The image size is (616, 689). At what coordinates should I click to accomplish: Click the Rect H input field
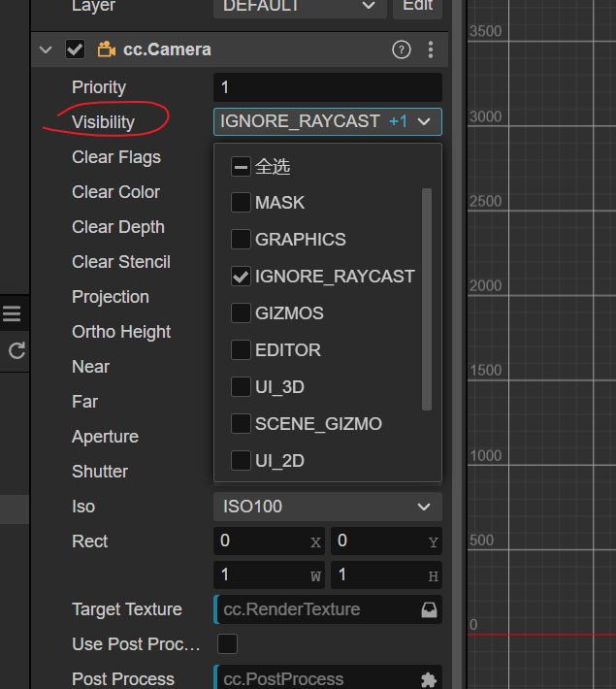point(386,575)
